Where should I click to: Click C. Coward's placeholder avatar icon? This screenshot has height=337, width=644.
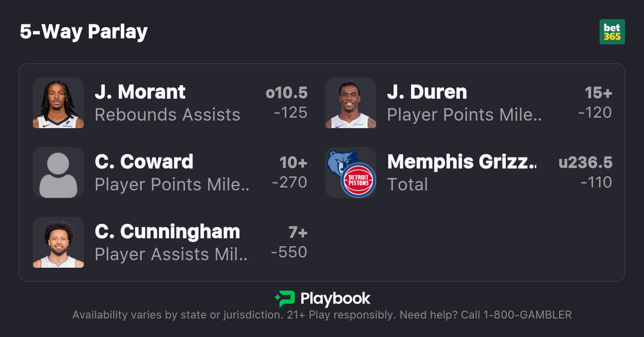[58, 172]
